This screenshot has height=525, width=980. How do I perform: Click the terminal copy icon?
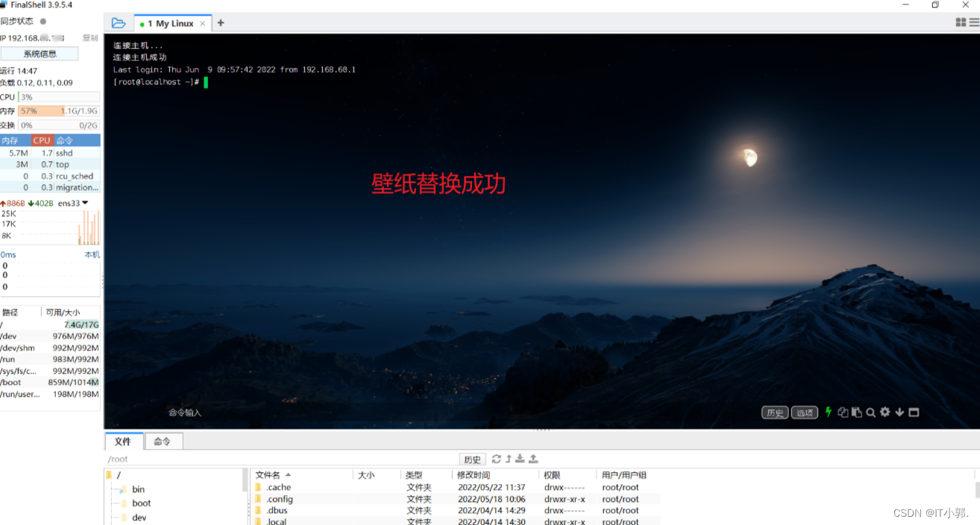(843, 412)
